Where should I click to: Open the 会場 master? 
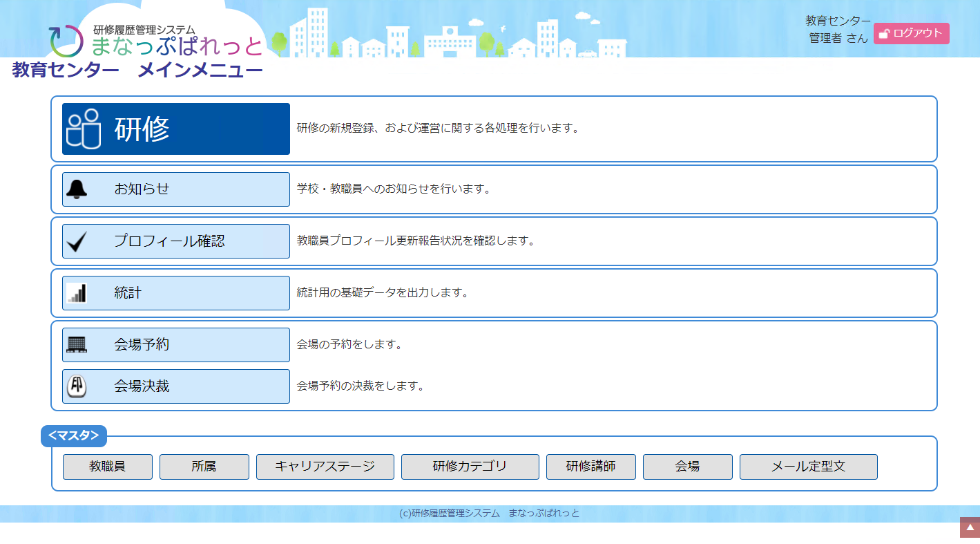(688, 467)
